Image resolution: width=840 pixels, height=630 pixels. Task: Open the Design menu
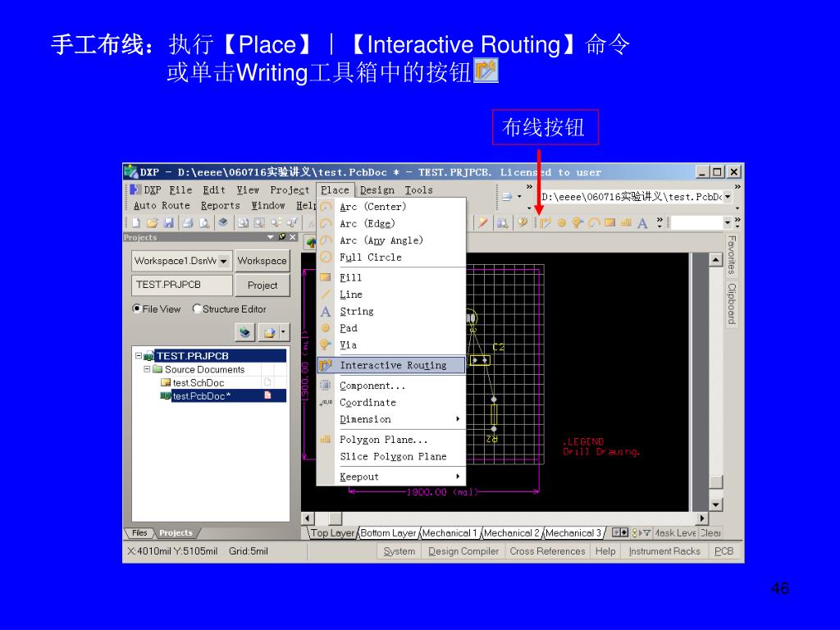point(377,190)
